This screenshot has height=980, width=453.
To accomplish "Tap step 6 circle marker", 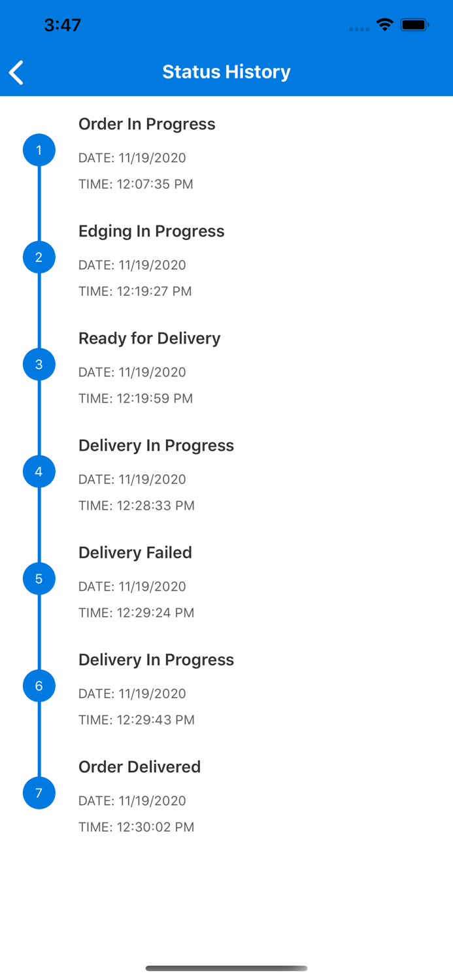I will coord(39,686).
